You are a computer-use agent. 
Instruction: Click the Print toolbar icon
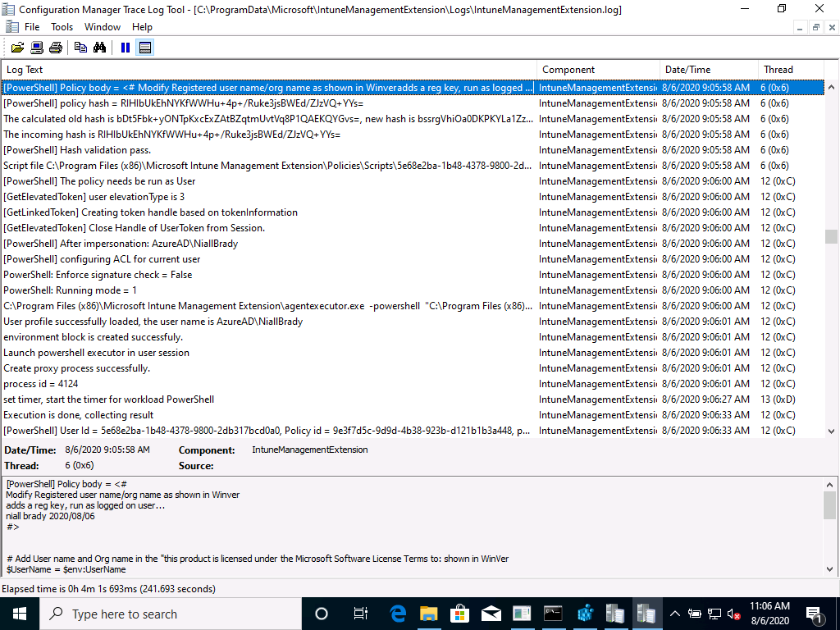tap(56, 48)
